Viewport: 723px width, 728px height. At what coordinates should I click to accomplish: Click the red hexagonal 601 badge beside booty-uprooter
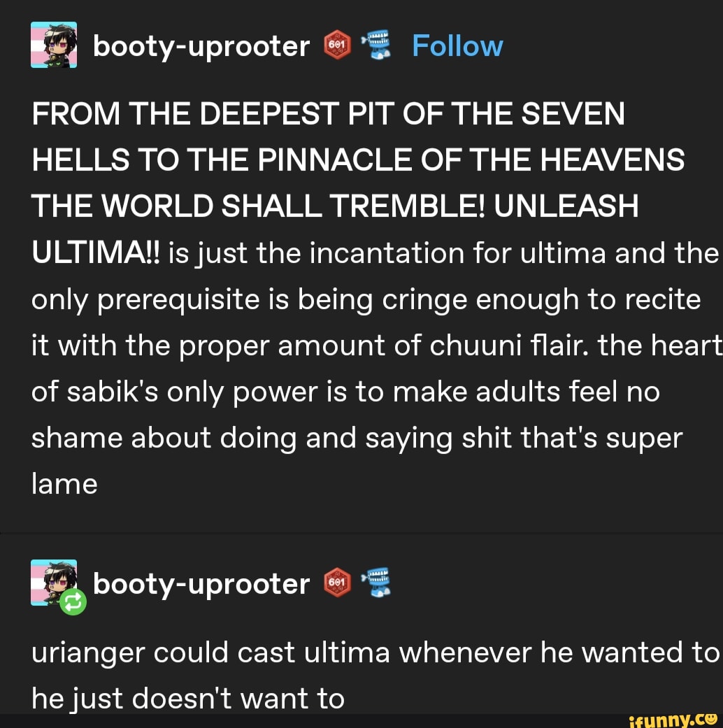[338, 45]
